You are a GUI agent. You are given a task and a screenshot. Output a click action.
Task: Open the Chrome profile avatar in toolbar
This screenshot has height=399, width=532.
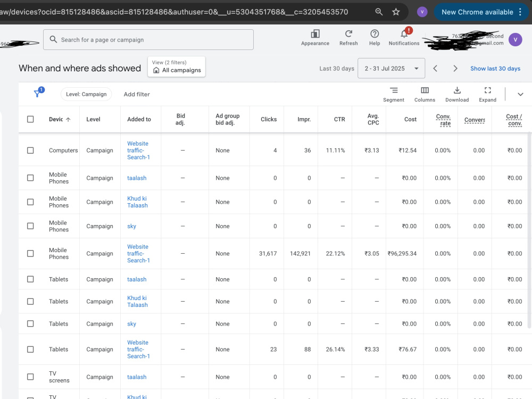pos(422,12)
